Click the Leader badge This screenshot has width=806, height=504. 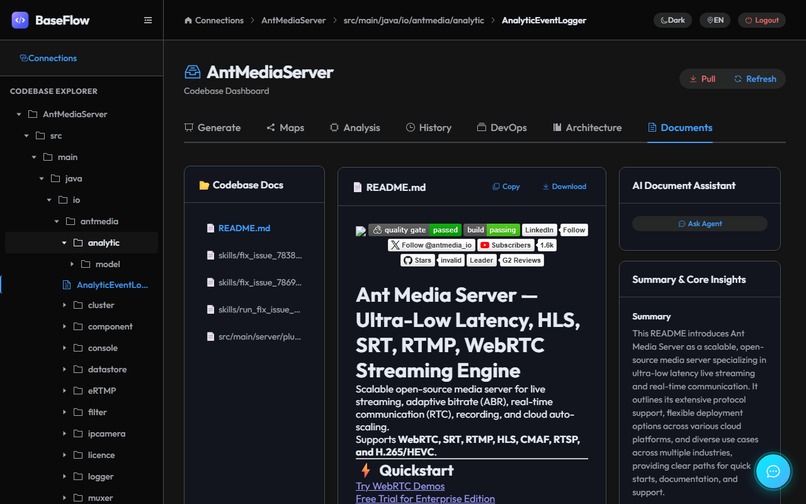pos(482,260)
